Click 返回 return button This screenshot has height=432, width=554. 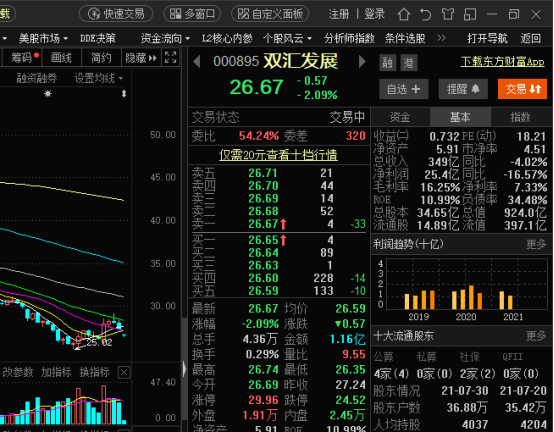pyautogui.click(x=530, y=38)
